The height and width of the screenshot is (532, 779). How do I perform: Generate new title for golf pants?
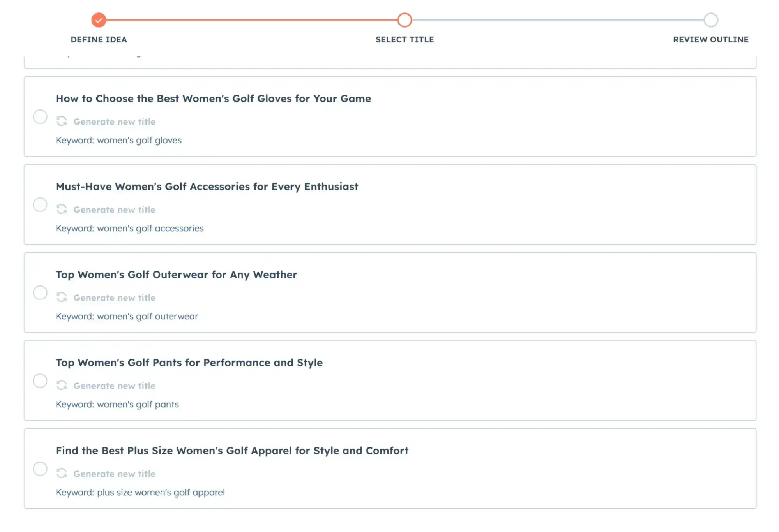(114, 386)
